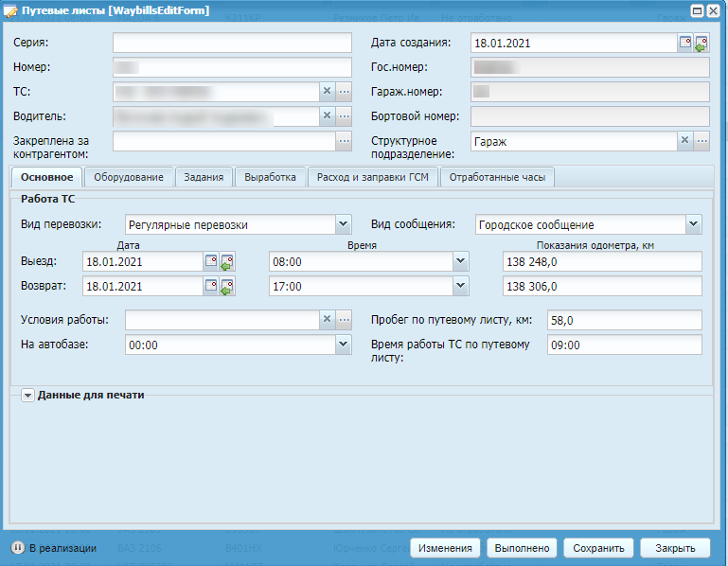Clear the ТС field
728x566 pixels.
coord(327,91)
